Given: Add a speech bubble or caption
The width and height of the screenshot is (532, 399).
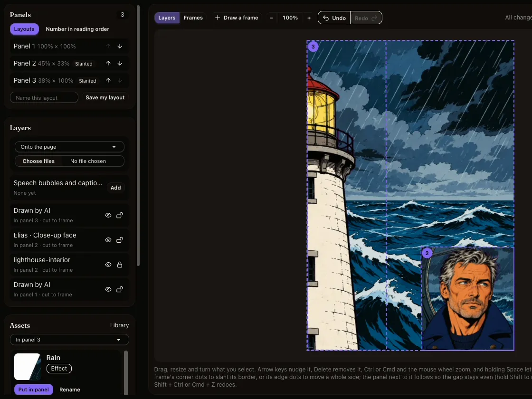Looking at the screenshot, I should coord(116,188).
